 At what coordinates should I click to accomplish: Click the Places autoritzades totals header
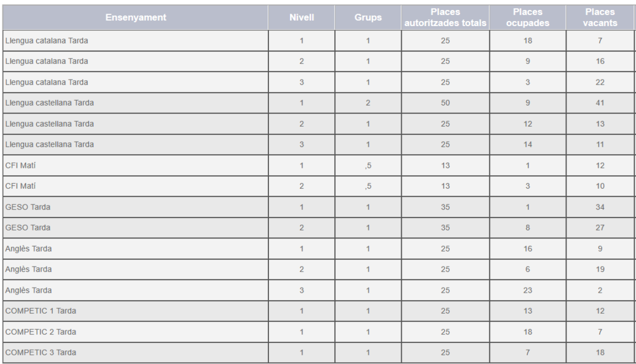(x=445, y=17)
